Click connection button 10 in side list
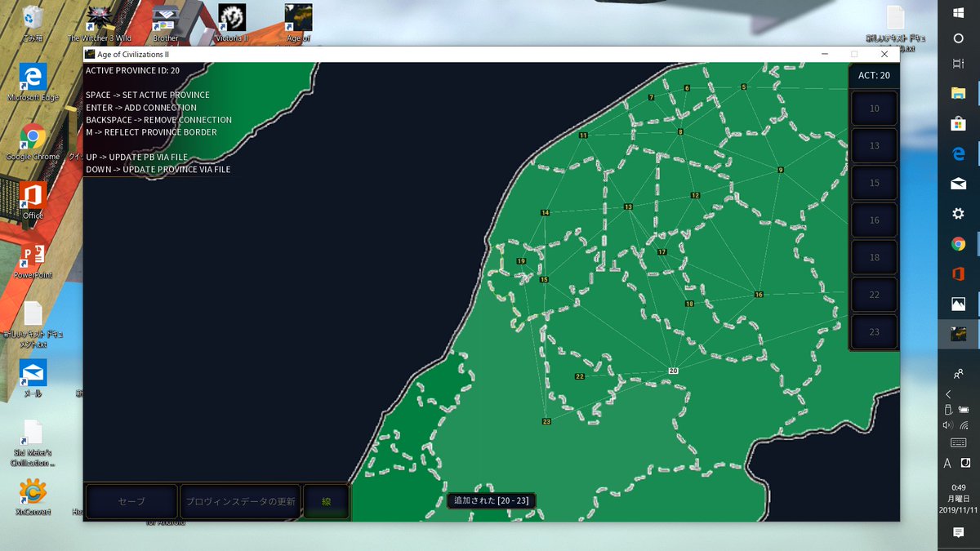Viewport: 980px width, 551px height. point(874,109)
